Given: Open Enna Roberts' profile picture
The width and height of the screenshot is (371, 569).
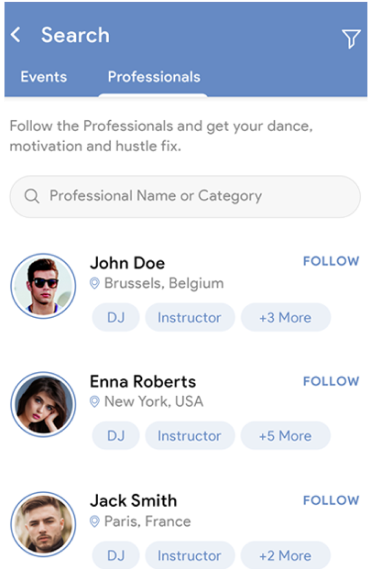Looking at the screenshot, I should click(43, 404).
